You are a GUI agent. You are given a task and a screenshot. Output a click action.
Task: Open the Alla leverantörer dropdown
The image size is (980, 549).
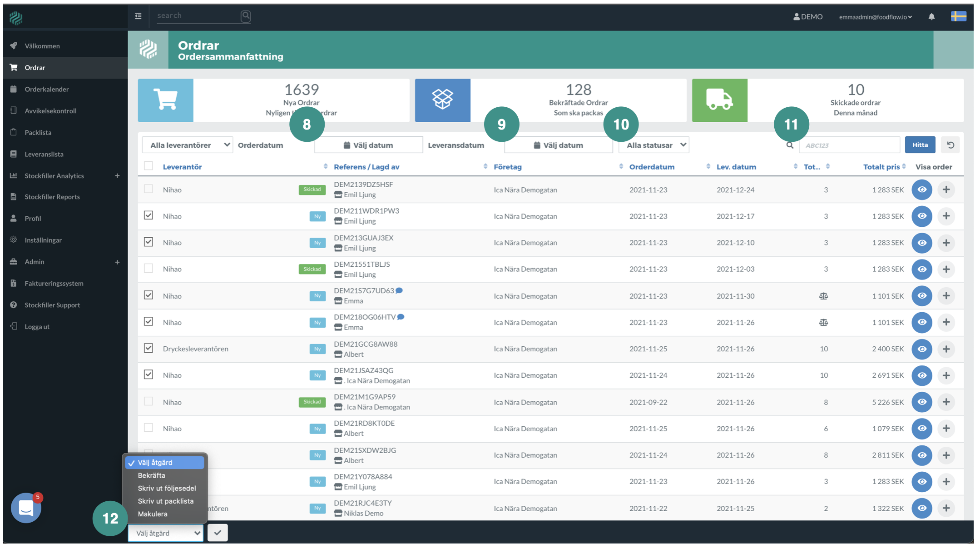(x=188, y=145)
